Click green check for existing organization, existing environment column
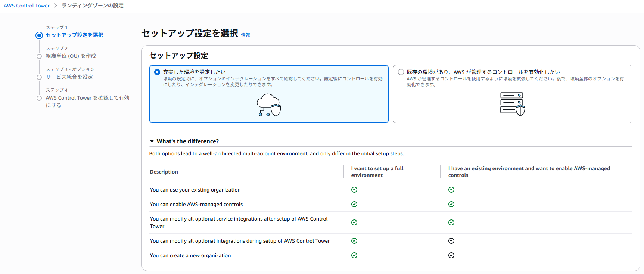Image resolution: width=644 pixels, height=274 pixels. (x=451, y=190)
